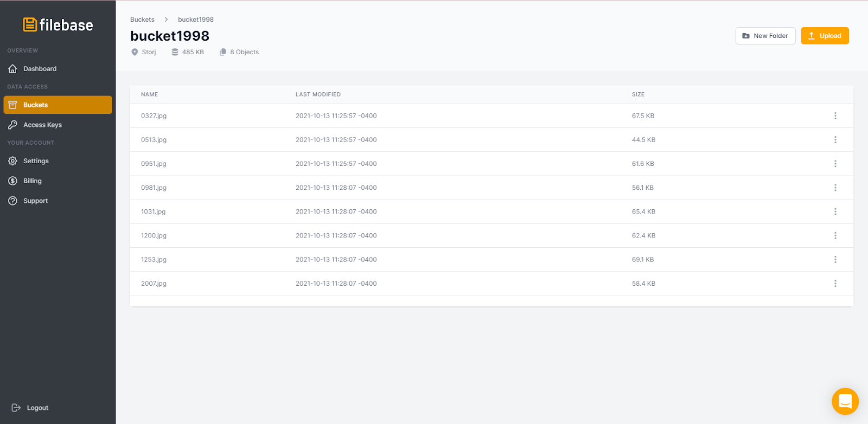Click the Access Keys key icon
The height and width of the screenshot is (424, 868).
[13, 125]
